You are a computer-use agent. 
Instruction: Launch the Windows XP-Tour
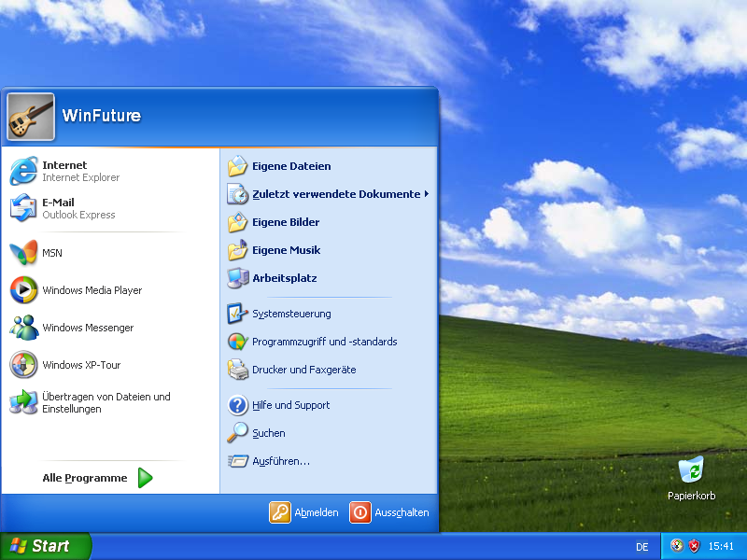pos(80,365)
